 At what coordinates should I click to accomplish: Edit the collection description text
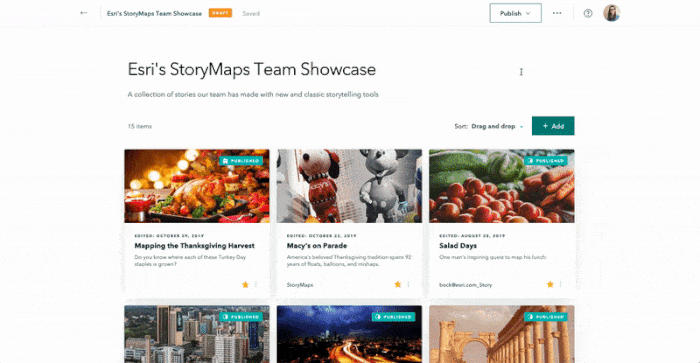click(x=253, y=95)
